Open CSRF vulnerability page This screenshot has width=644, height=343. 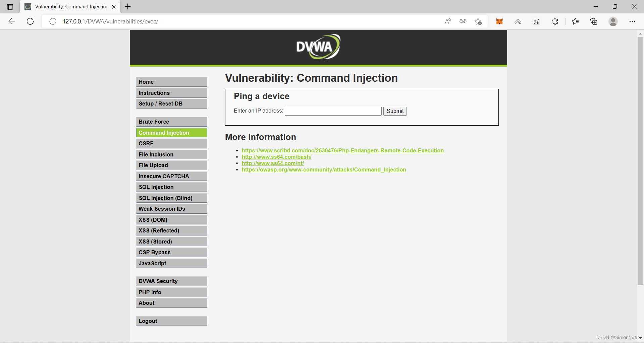[172, 143]
